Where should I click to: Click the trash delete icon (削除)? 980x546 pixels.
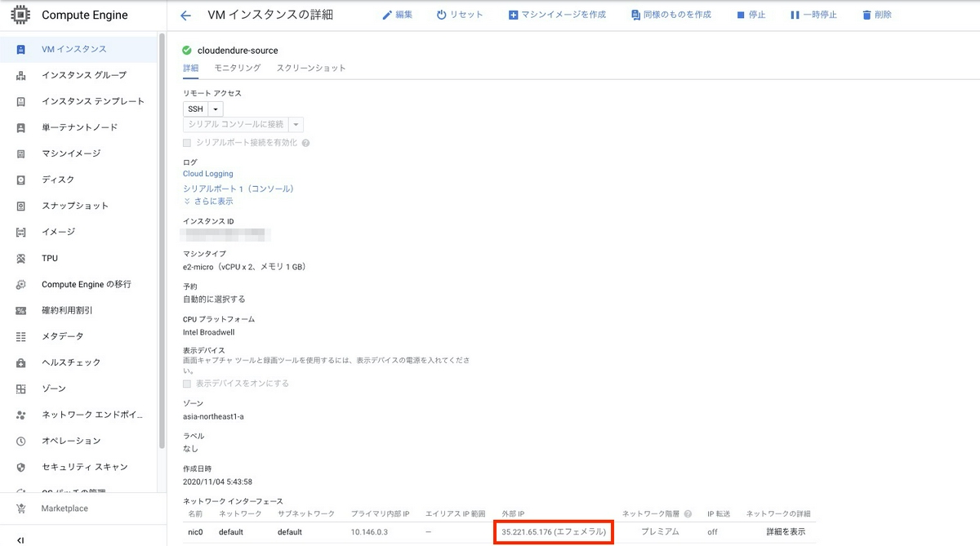(x=866, y=15)
